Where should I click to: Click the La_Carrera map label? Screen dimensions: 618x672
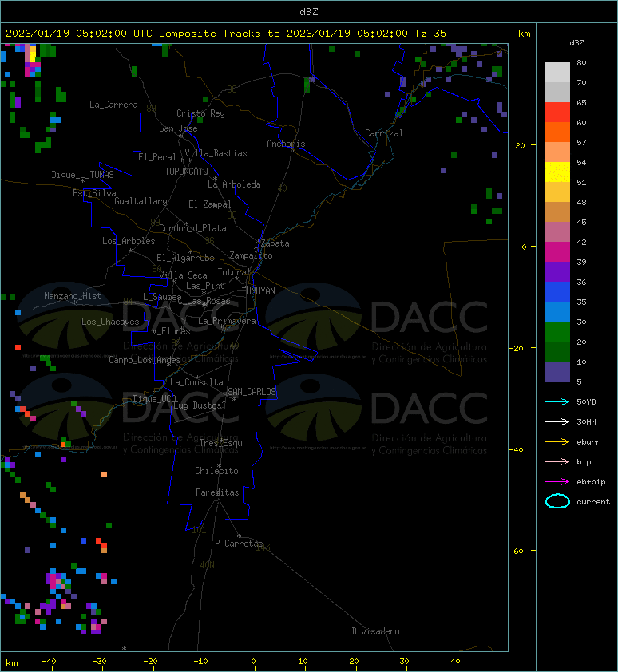point(113,105)
